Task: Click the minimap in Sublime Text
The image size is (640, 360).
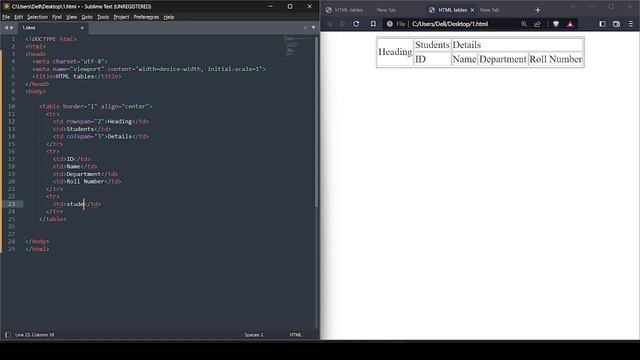Action: point(298,47)
